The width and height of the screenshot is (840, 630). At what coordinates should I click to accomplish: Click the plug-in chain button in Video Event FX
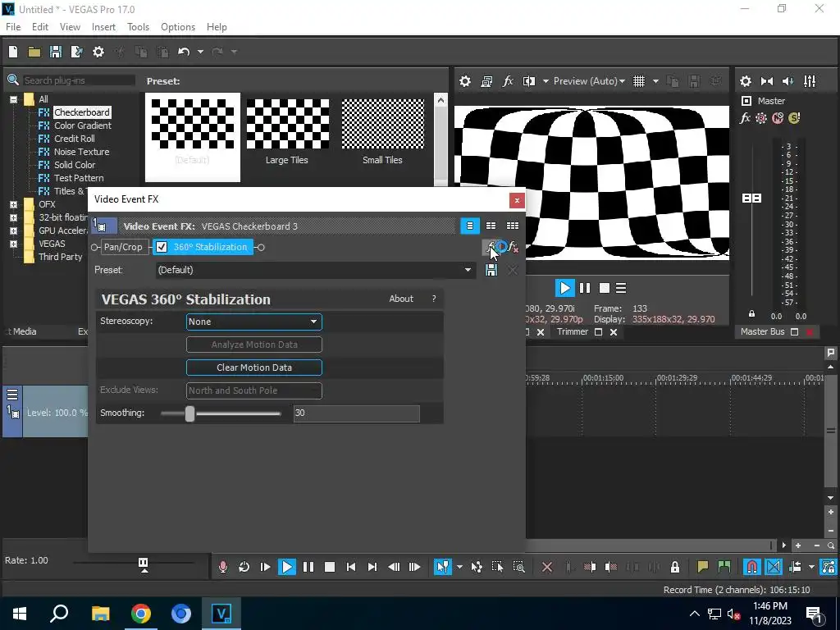pyautogui.click(x=492, y=247)
